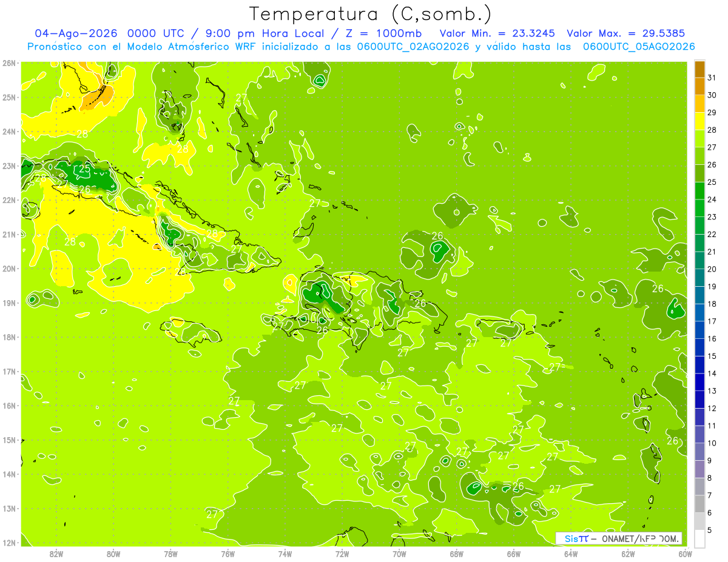Image resolution: width=728 pixels, height=562 pixels.
Task: Click the '12N' latitude axis label
Action: [9, 543]
